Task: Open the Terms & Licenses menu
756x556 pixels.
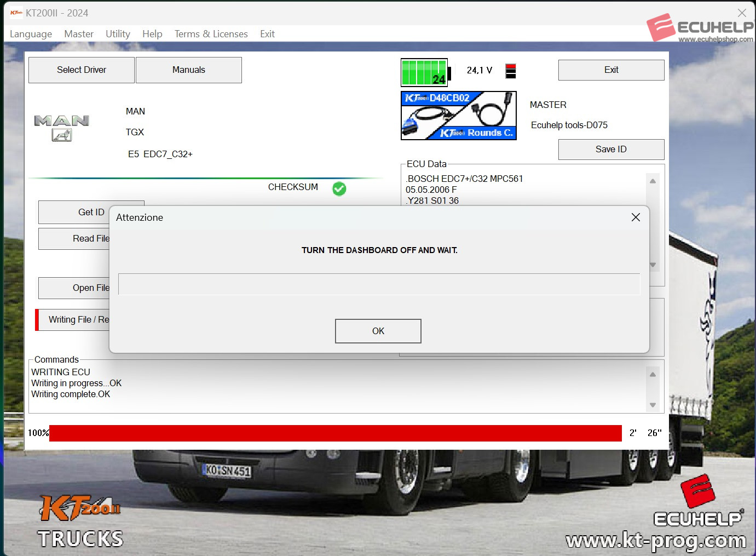Action: point(211,34)
